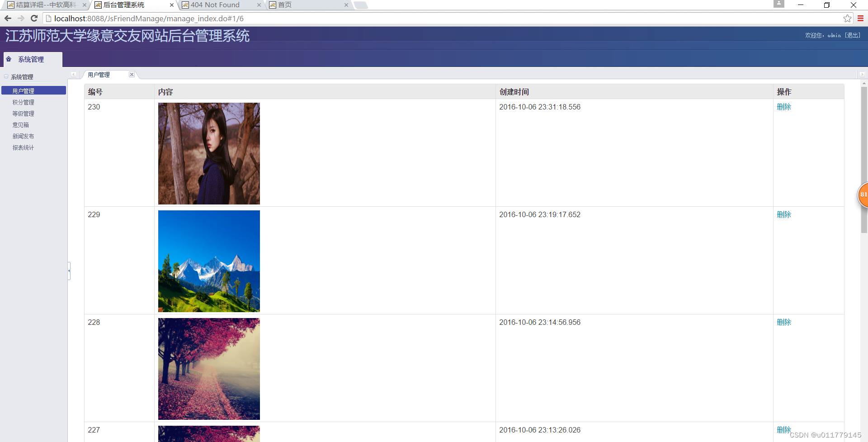The height and width of the screenshot is (442, 868).
Task: Click the vertical scrollbar thumb
Action: point(864,160)
